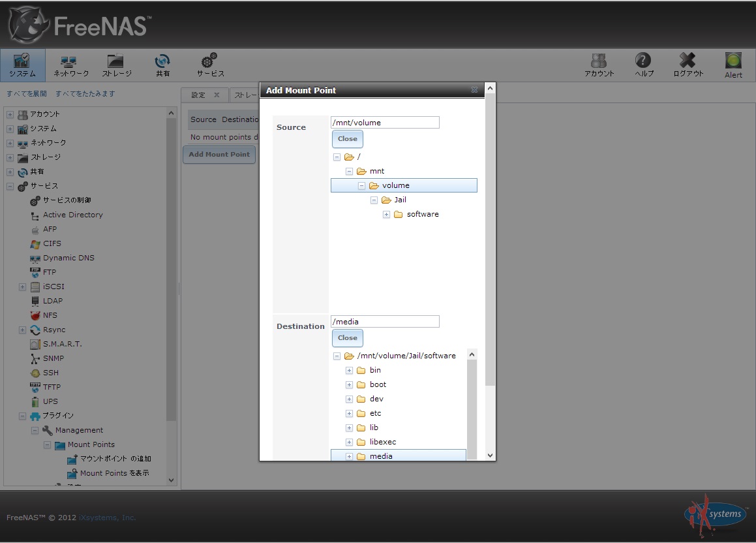This screenshot has width=756, height=543.
Task: Collapse the Management tree node
Action: tap(35, 430)
